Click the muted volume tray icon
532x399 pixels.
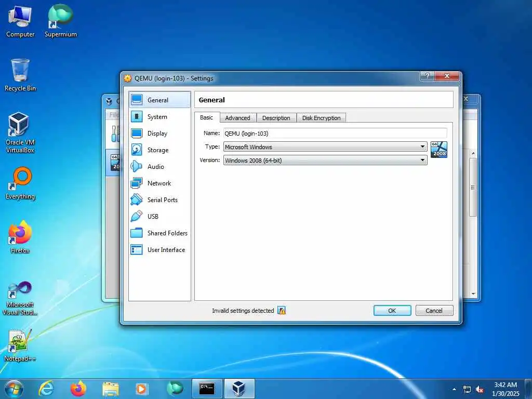click(x=480, y=390)
